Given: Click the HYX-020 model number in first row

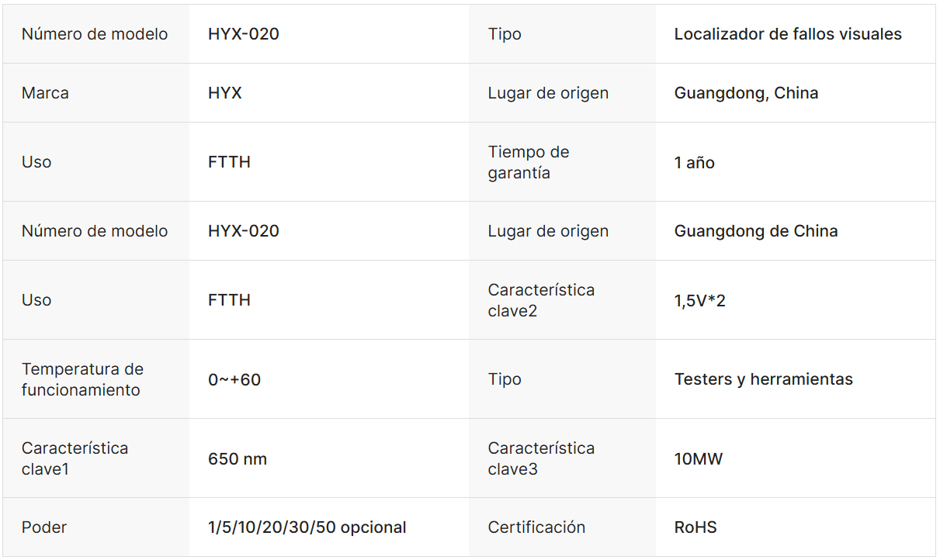Looking at the screenshot, I should [243, 34].
